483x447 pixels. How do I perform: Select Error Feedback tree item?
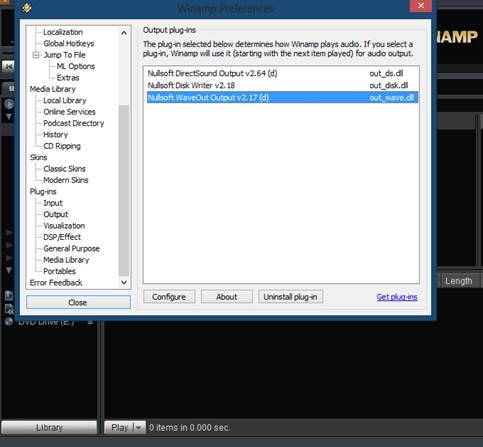coord(56,283)
